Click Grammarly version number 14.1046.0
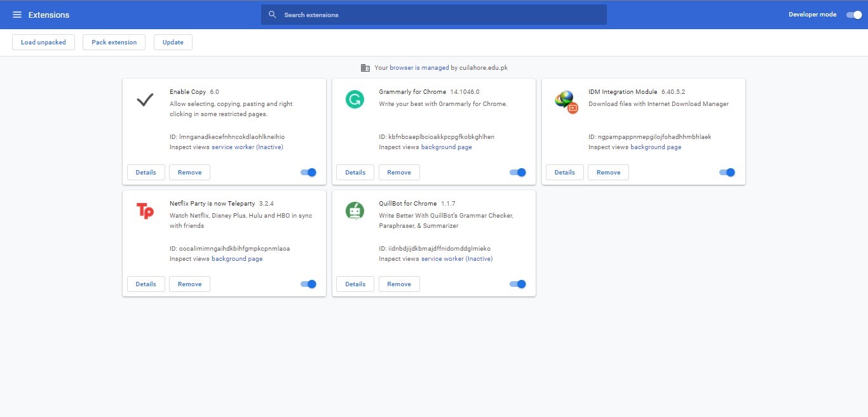 (x=465, y=92)
